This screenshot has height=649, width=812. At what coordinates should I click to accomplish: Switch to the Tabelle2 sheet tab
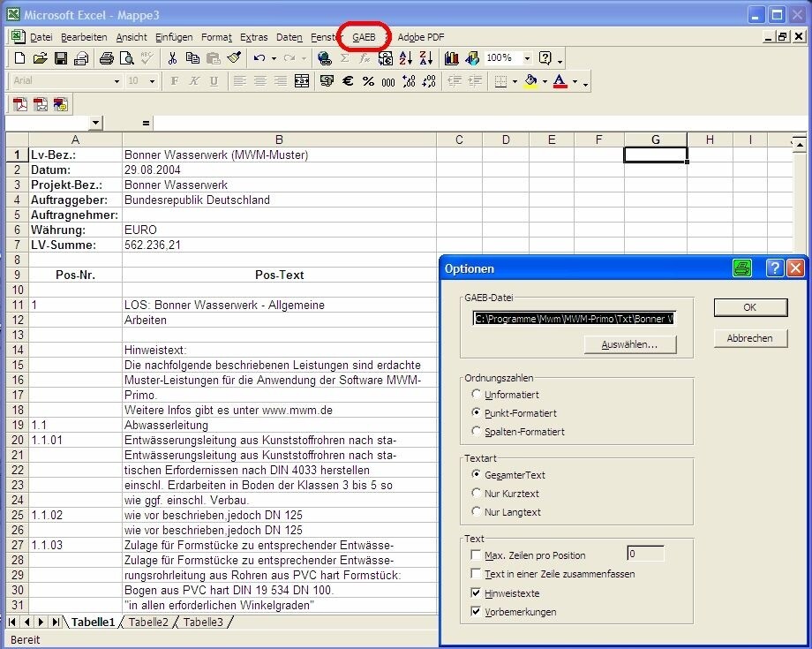(148, 623)
